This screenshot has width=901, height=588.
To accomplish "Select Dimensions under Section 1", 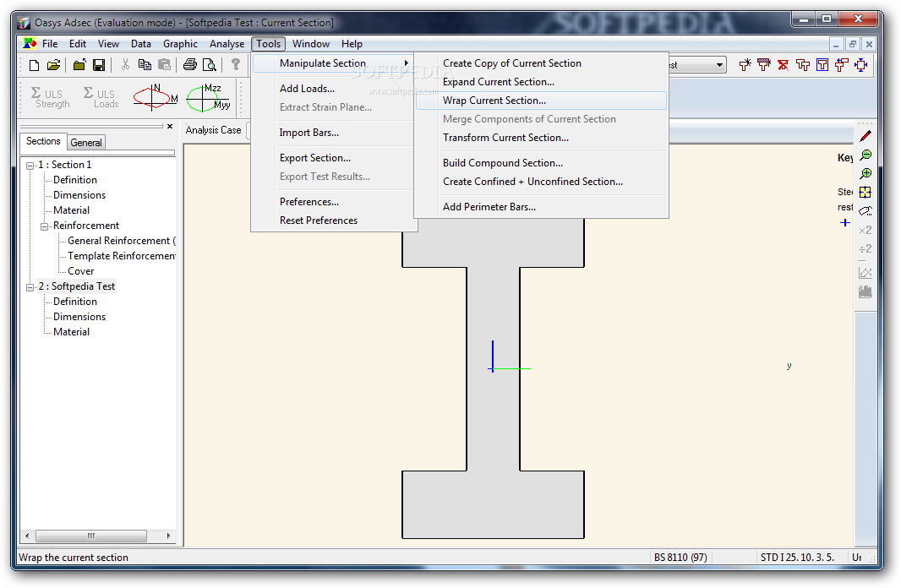I will pyautogui.click(x=79, y=195).
